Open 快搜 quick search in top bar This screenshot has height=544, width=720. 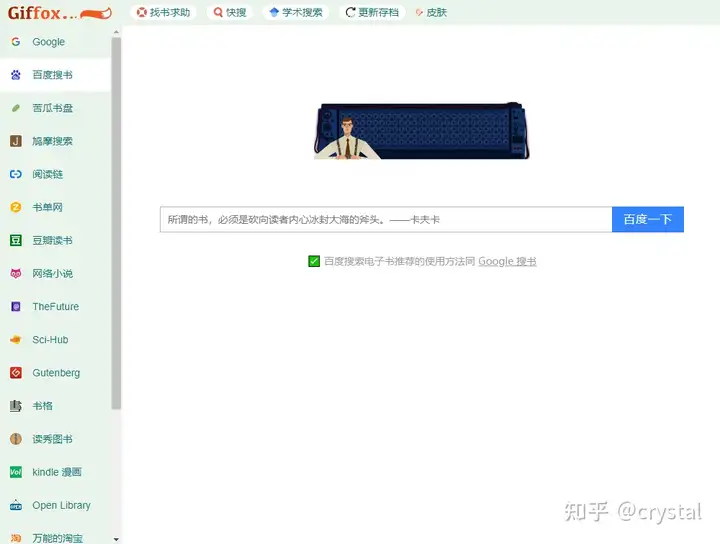point(231,12)
